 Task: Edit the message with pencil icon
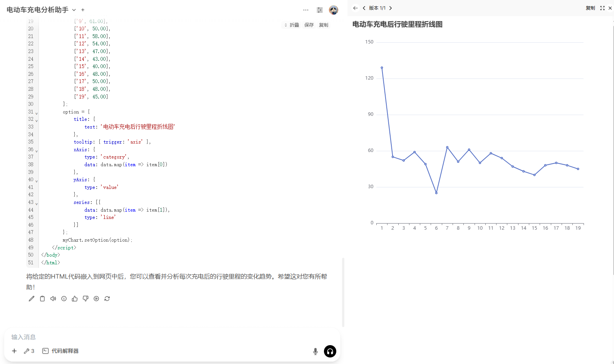point(32,299)
